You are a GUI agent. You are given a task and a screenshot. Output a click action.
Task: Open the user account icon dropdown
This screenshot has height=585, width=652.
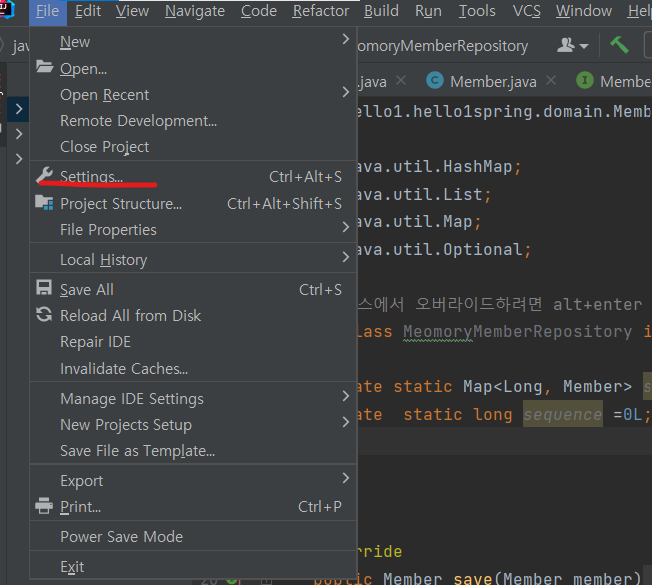click(573, 45)
